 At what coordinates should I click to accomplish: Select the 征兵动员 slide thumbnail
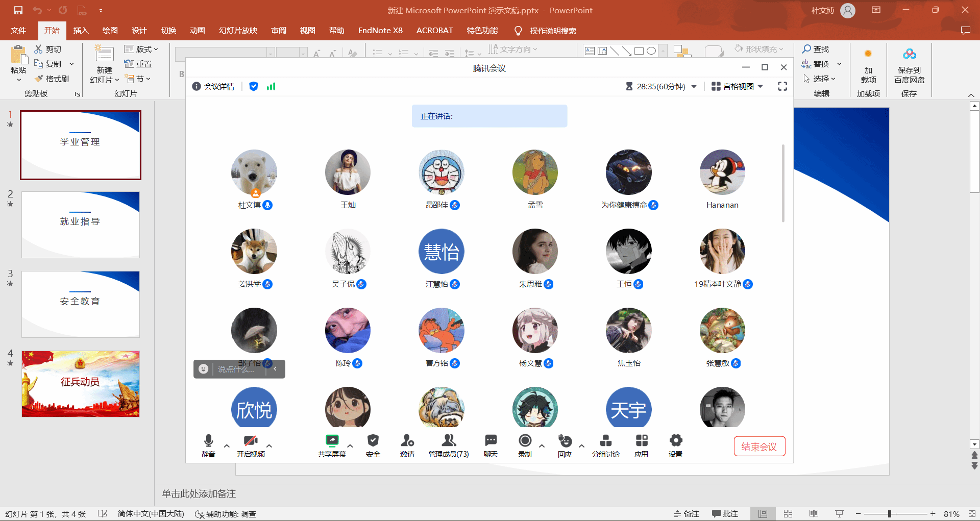81,384
